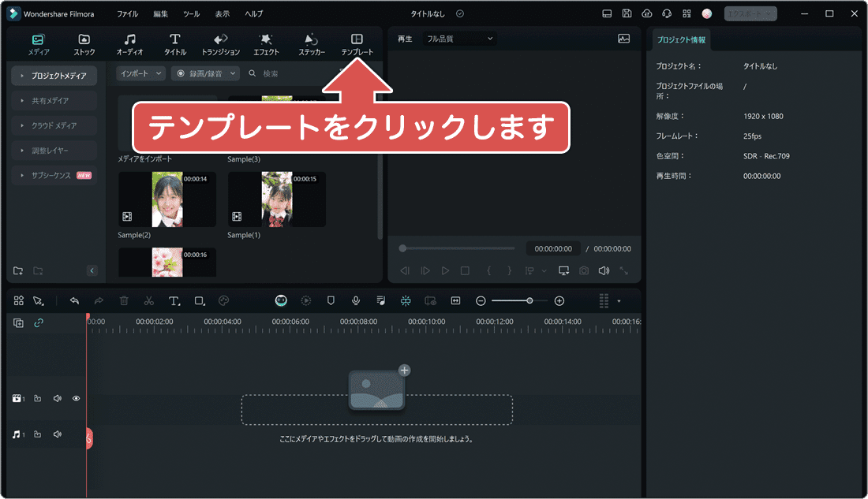868x499 pixels.
Task: Mute the audio track in the timeline
Action: [57, 434]
